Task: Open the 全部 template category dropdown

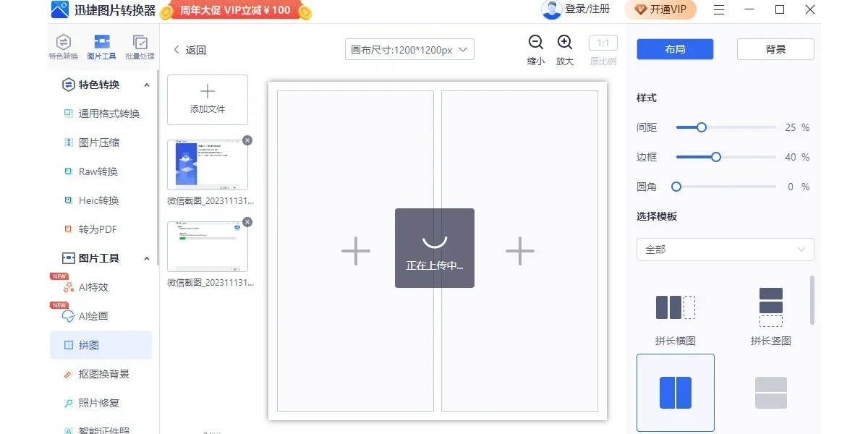Action: click(726, 250)
